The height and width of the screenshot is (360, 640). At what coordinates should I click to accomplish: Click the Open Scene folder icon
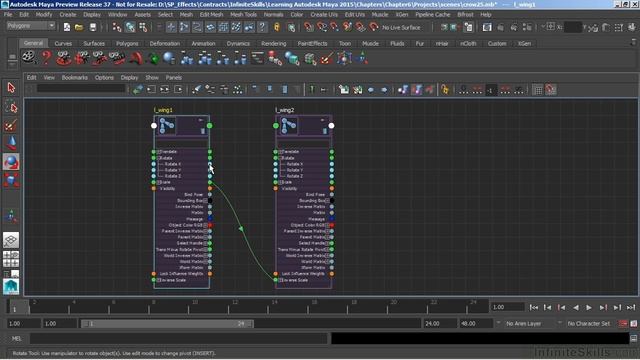click(x=79, y=27)
